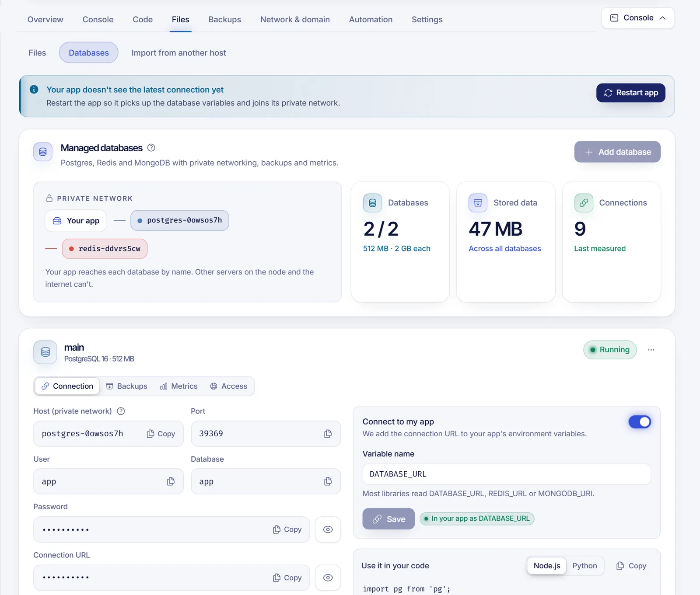Select the redis-ddvrs5cw network node
The height and width of the screenshot is (595, 700).
(105, 249)
